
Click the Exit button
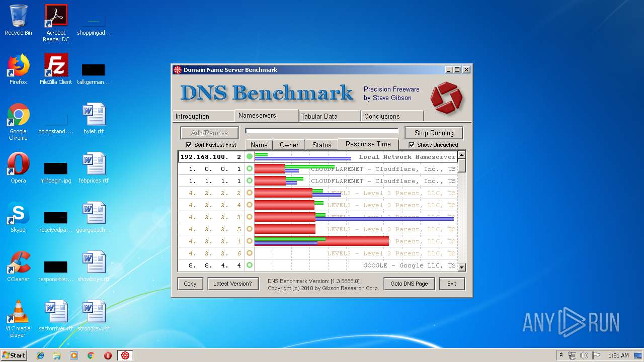[x=452, y=284]
